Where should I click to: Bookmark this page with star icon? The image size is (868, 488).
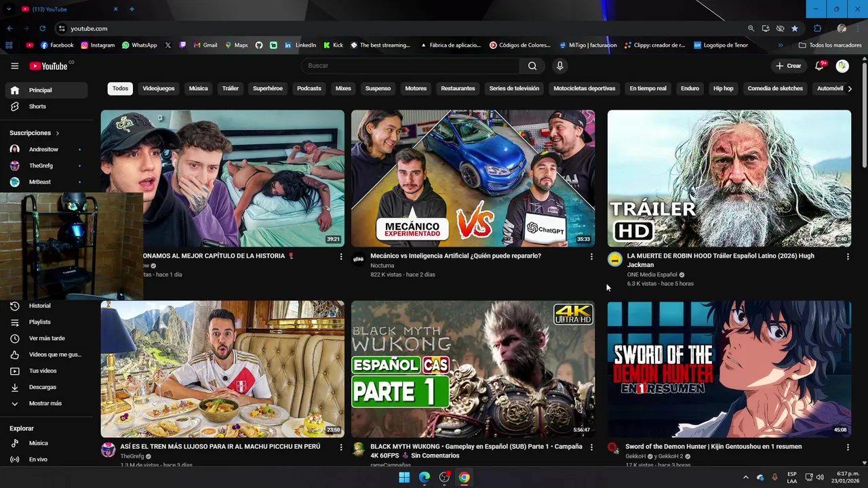pyautogui.click(x=794, y=28)
